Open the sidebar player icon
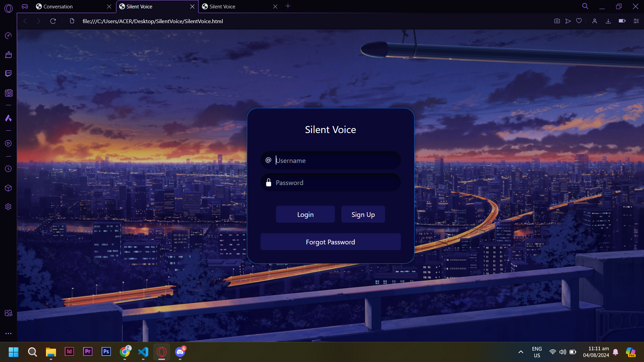Viewport: 644px width, 362px height. pos(8,143)
